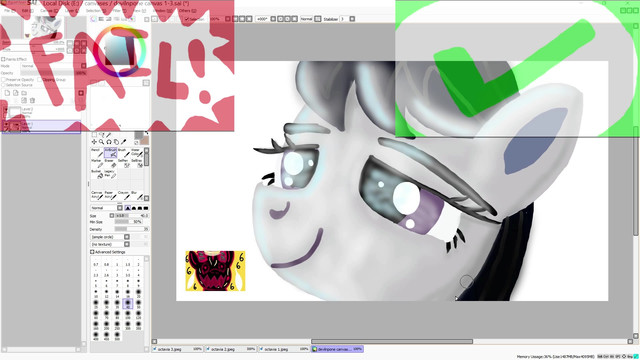The image size is (640, 360).
Task: Toggle the Advanced Settings checkbox
Action: (92, 252)
